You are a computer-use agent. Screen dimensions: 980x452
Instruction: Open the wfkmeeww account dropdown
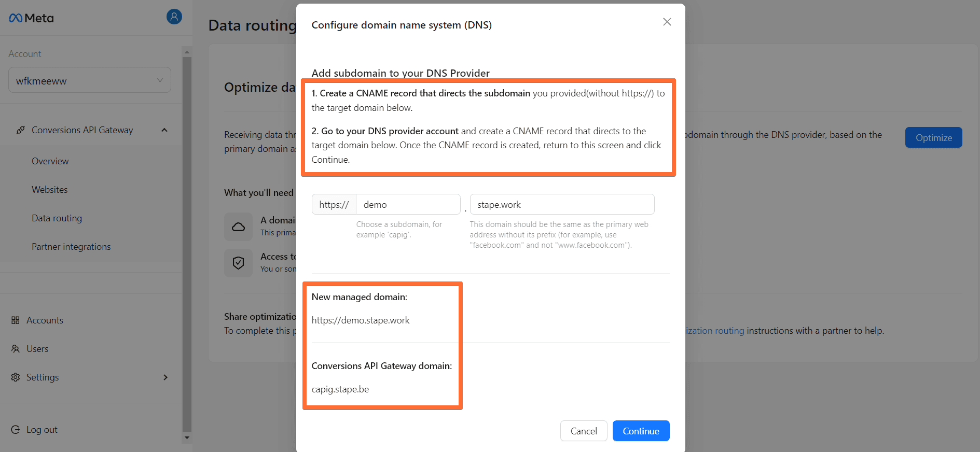[90, 80]
